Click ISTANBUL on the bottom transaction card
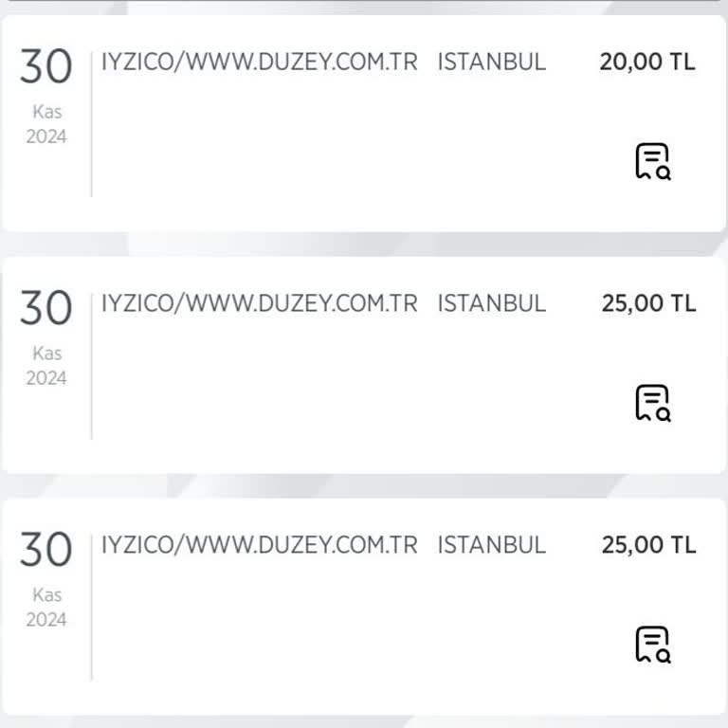This screenshot has height=728, width=728. click(492, 546)
